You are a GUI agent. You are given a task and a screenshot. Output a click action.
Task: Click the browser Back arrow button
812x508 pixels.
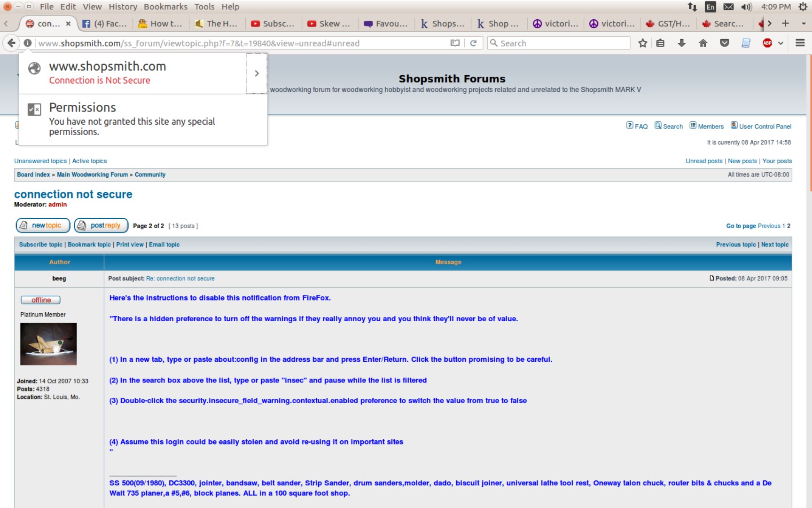(x=11, y=43)
